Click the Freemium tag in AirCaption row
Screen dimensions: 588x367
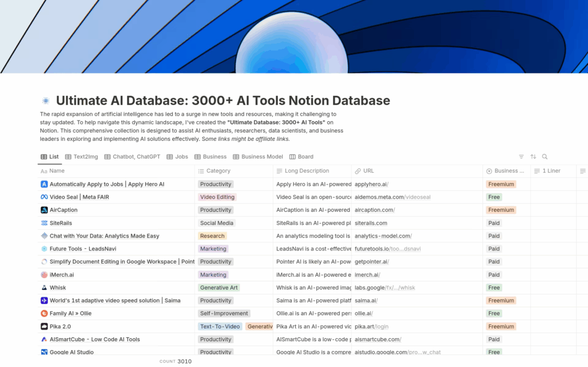pyautogui.click(x=501, y=210)
